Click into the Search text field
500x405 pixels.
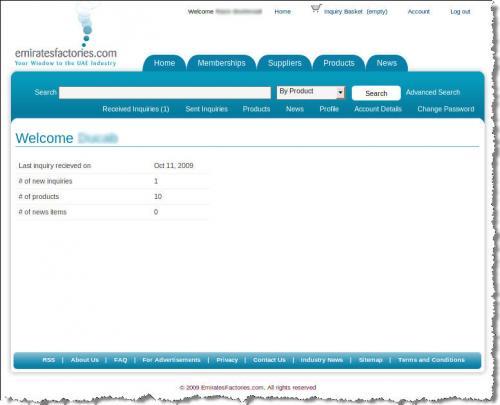pyautogui.click(x=165, y=93)
